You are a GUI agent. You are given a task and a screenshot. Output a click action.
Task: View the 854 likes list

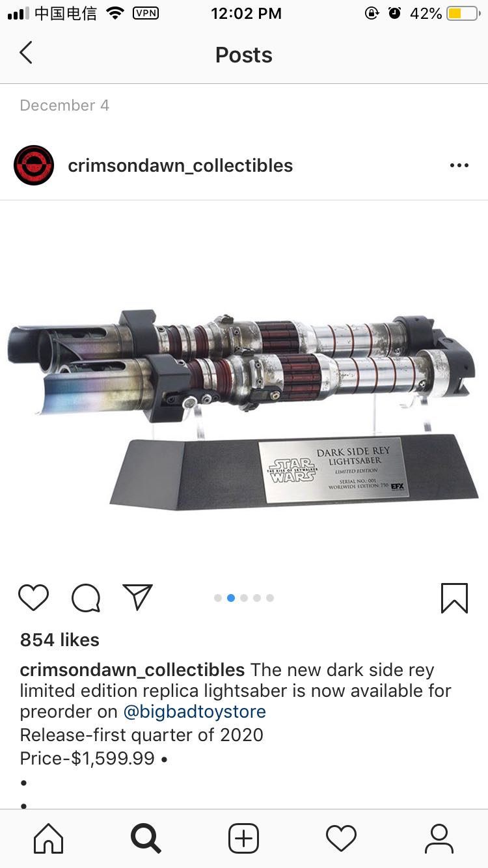(60, 640)
